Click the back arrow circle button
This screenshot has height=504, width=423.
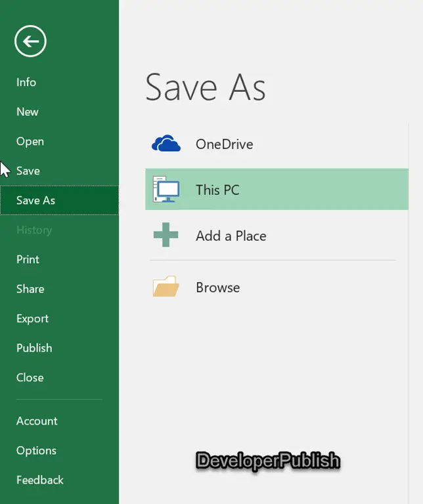point(31,41)
